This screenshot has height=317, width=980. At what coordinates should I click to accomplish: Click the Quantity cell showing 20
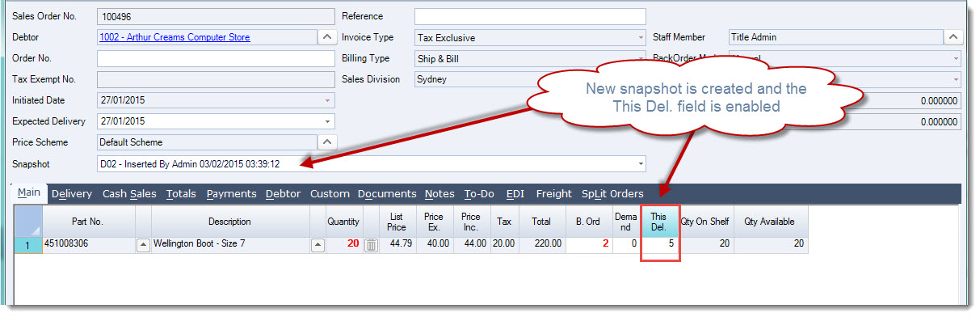coord(343,245)
